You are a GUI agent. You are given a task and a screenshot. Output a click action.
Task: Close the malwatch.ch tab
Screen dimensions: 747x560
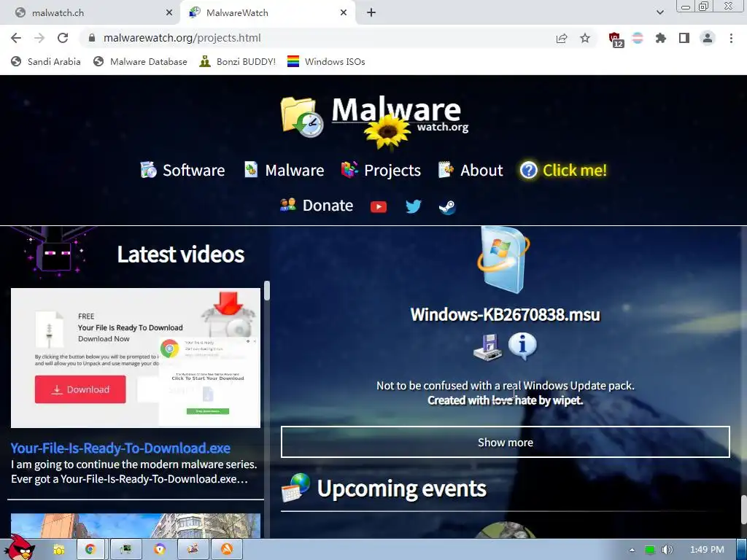coord(169,13)
